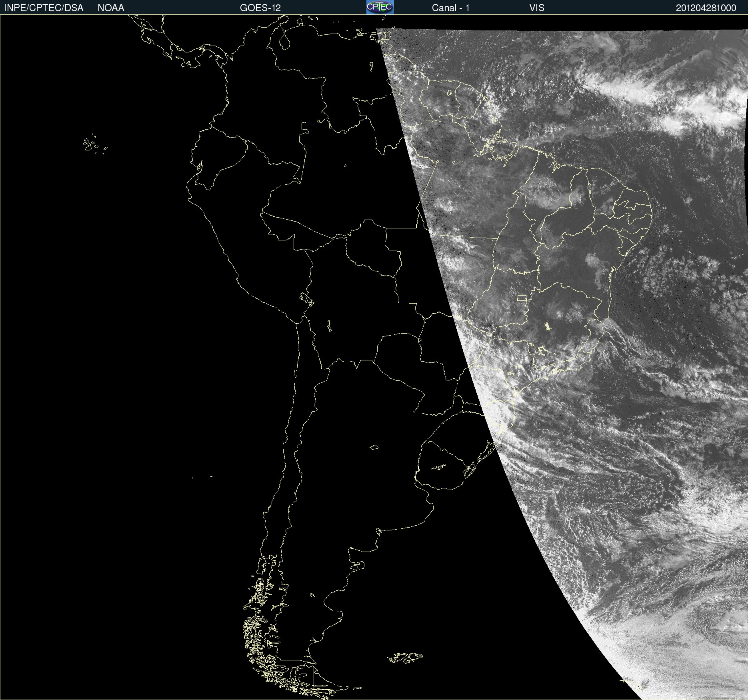Click the Galapagos Islands outline on map
The width and height of the screenshot is (748, 700).
click(x=95, y=144)
